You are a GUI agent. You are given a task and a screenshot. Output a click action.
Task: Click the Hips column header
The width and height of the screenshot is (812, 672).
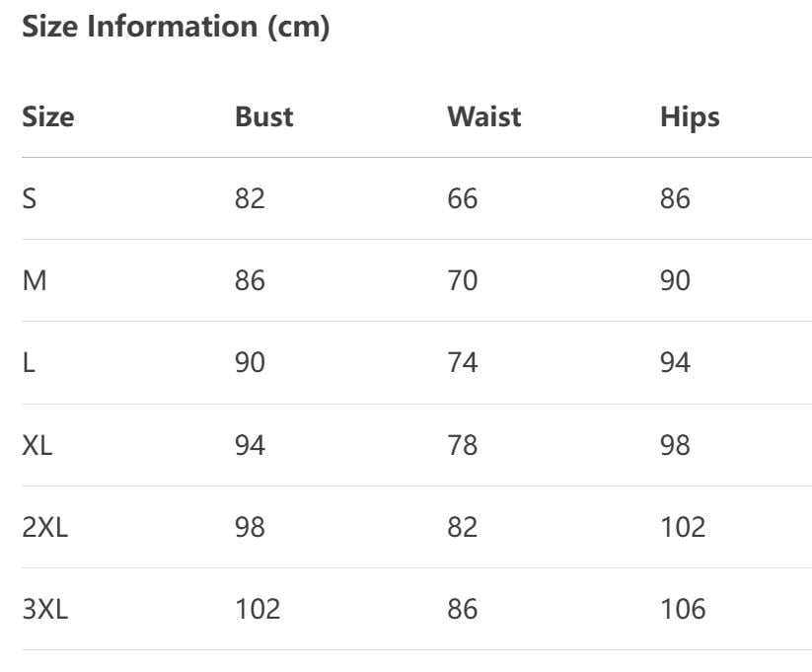coord(690,116)
